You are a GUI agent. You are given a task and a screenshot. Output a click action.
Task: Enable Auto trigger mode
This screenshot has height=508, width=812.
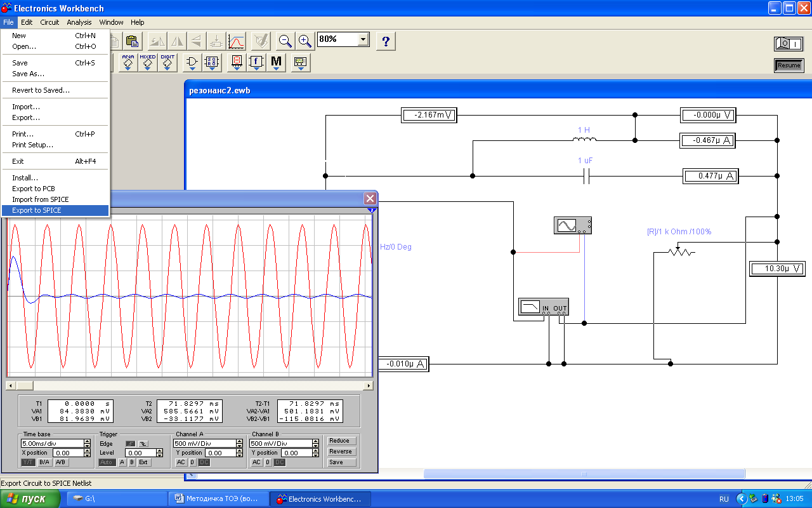107,462
